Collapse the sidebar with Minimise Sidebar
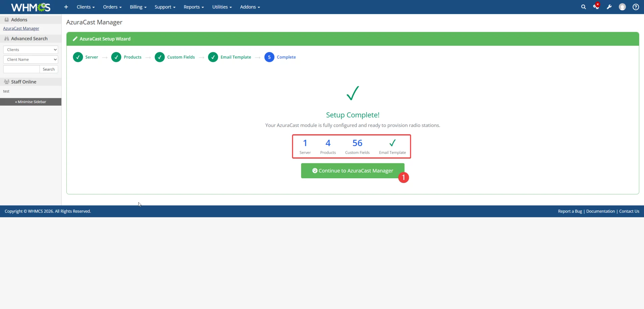This screenshot has width=644, height=309. point(30,102)
